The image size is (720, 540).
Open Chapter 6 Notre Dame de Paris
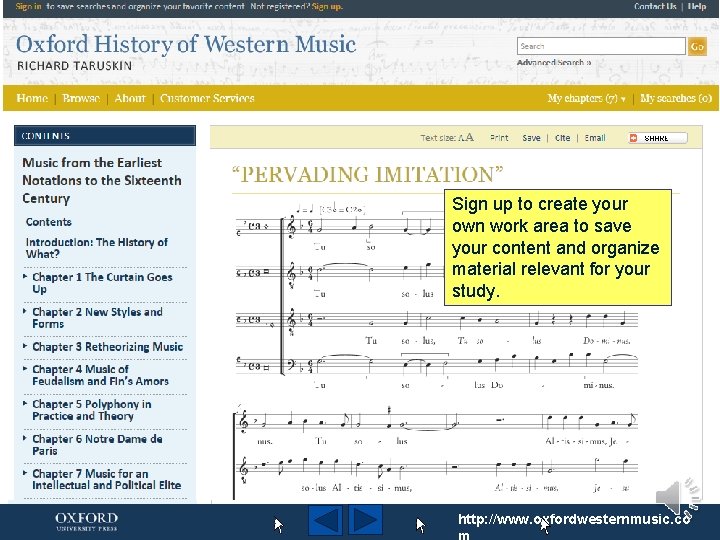pyautogui.click(x=97, y=444)
